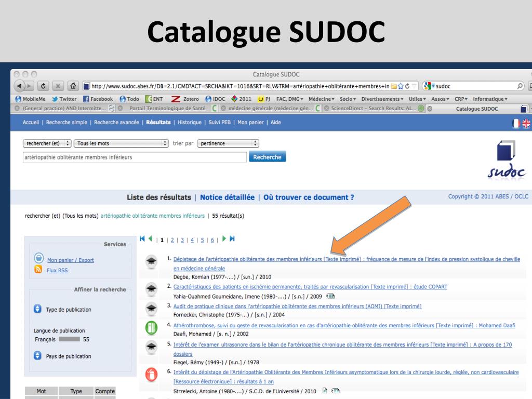Expand the Divertissements bookmarks folder

382,99
